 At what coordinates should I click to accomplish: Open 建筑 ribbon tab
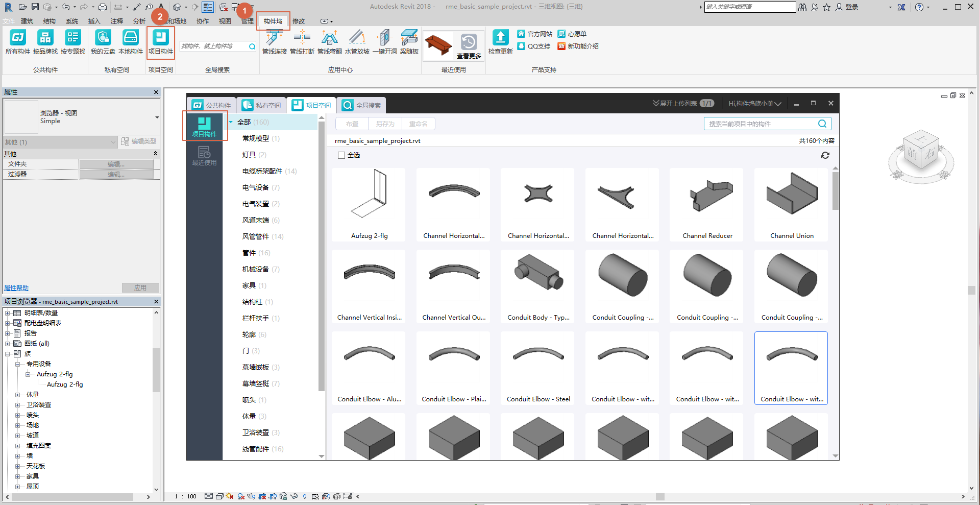(x=27, y=21)
